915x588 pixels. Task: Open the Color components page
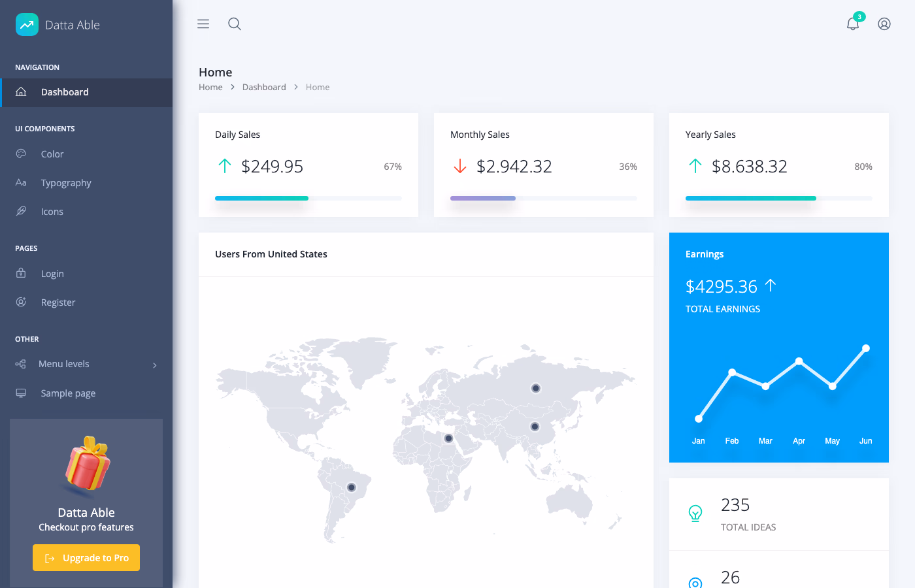click(x=86, y=154)
